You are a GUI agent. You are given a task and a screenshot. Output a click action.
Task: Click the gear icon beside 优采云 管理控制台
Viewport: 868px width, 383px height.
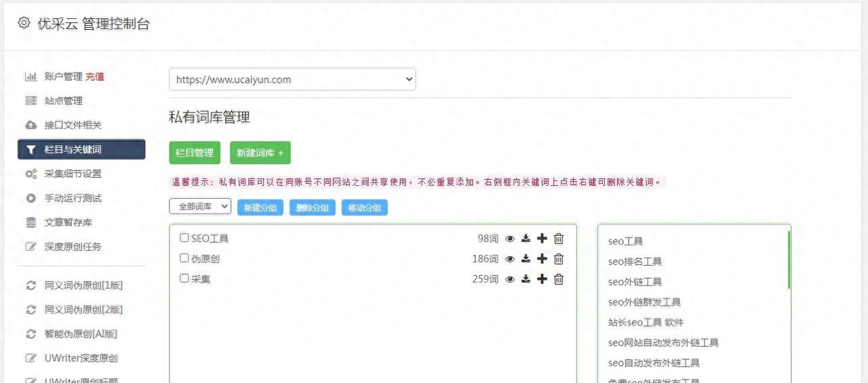(x=24, y=23)
